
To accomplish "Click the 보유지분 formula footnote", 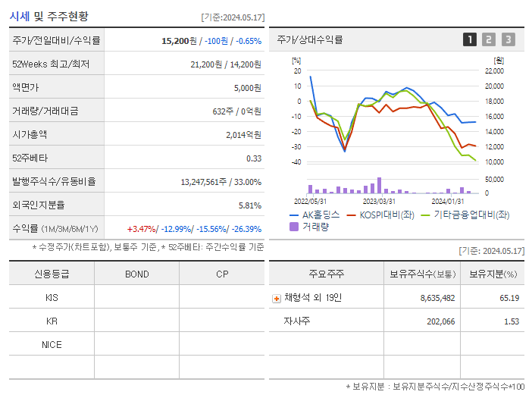I will tap(435, 387).
